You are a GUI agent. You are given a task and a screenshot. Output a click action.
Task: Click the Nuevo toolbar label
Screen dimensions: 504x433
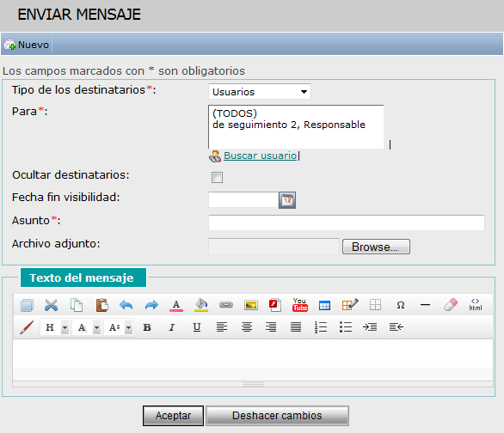(34, 45)
